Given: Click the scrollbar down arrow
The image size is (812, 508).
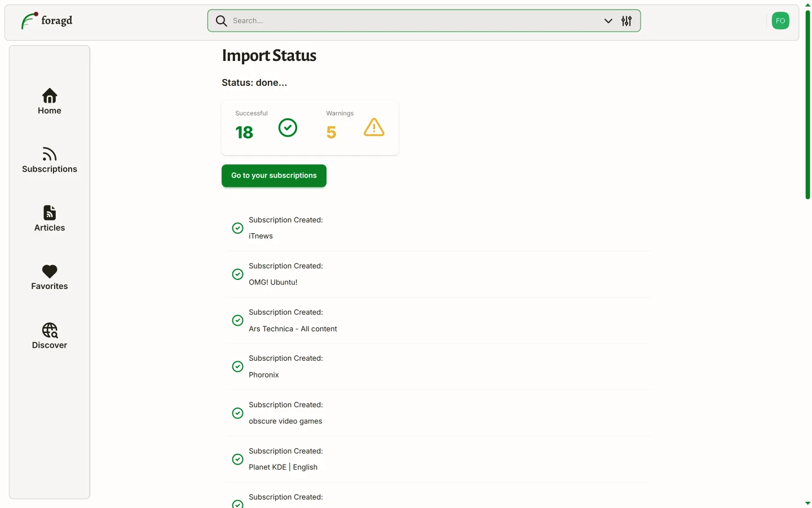Looking at the screenshot, I should pyautogui.click(x=807, y=503).
